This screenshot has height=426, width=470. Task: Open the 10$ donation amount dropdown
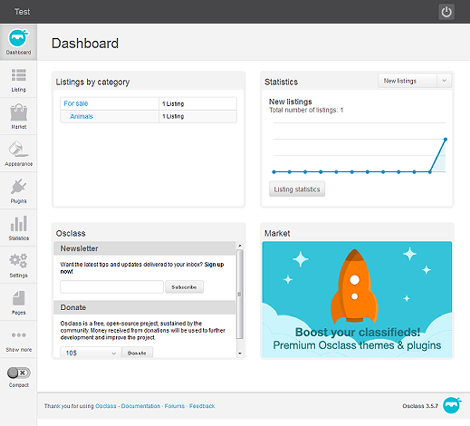point(90,353)
